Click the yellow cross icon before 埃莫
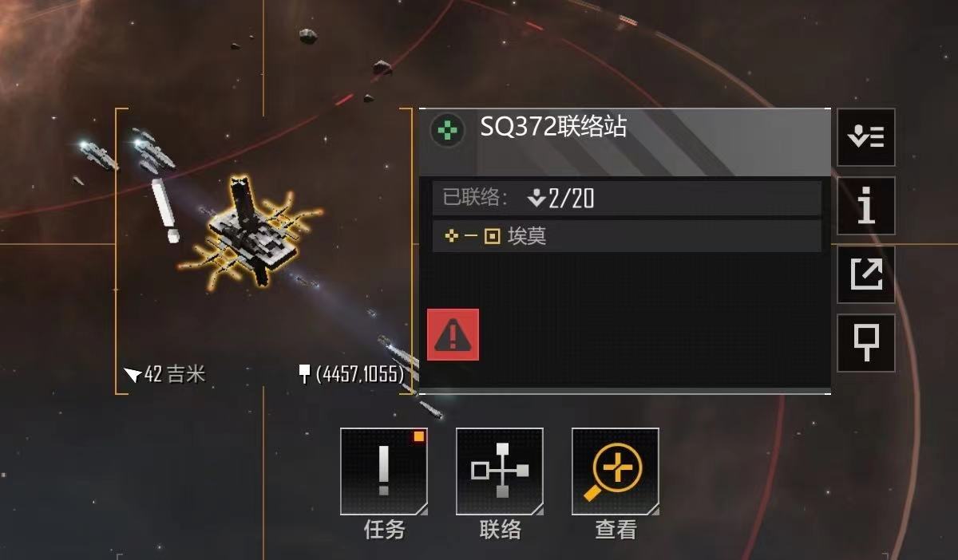958x560 pixels. pyautogui.click(x=452, y=237)
